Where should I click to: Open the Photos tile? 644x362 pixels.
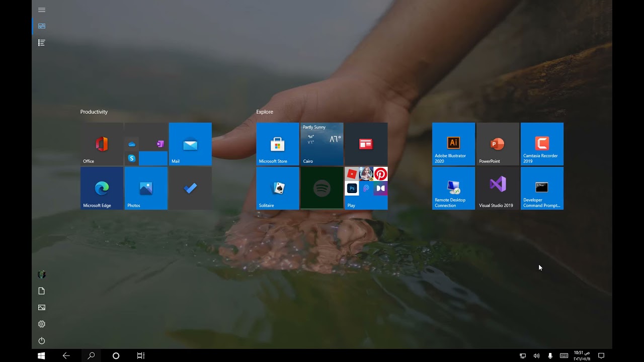(x=146, y=188)
